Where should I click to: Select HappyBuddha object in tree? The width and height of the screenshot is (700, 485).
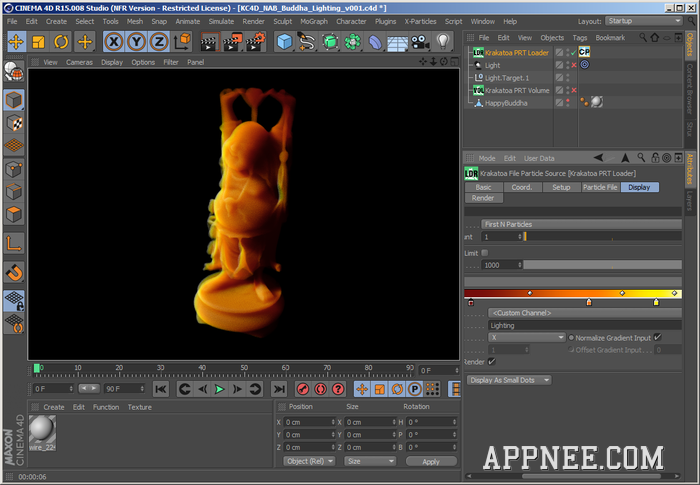[506, 103]
